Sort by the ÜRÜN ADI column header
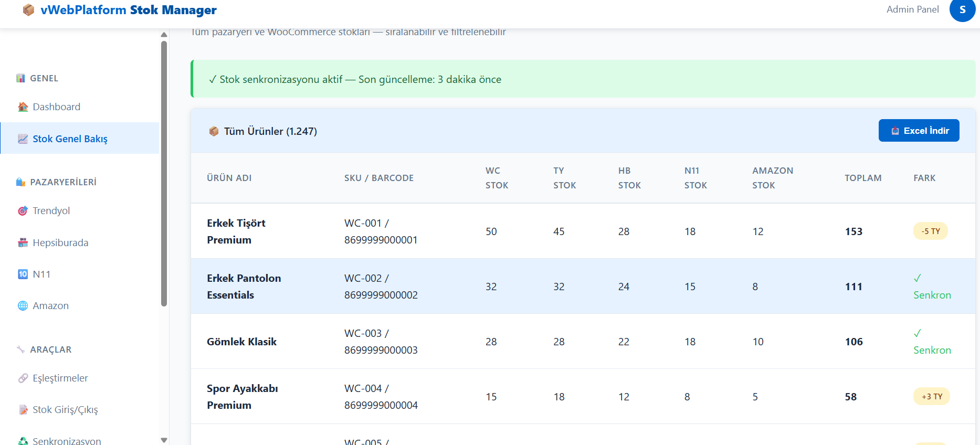Image resolution: width=980 pixels, height=445 pixels. point(229,178)
